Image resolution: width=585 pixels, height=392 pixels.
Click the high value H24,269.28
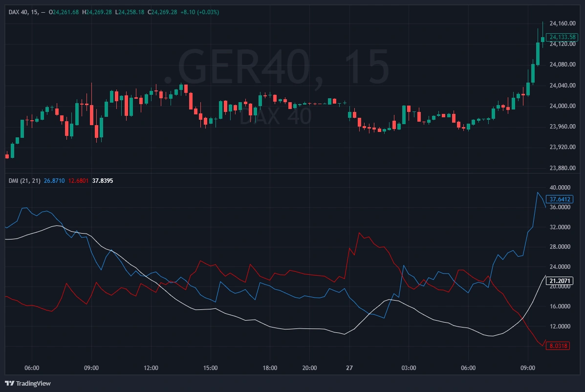point(97,12)
